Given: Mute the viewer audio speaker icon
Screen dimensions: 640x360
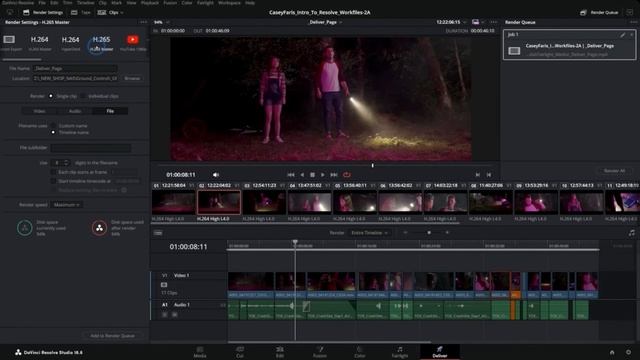Looking at the screenshot, I should [216, 175].
